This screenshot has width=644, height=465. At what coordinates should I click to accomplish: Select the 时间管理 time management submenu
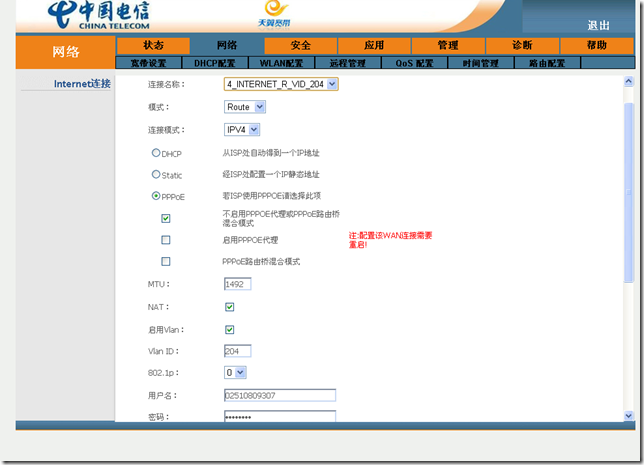pyautogui.click(x=481, y=63)
